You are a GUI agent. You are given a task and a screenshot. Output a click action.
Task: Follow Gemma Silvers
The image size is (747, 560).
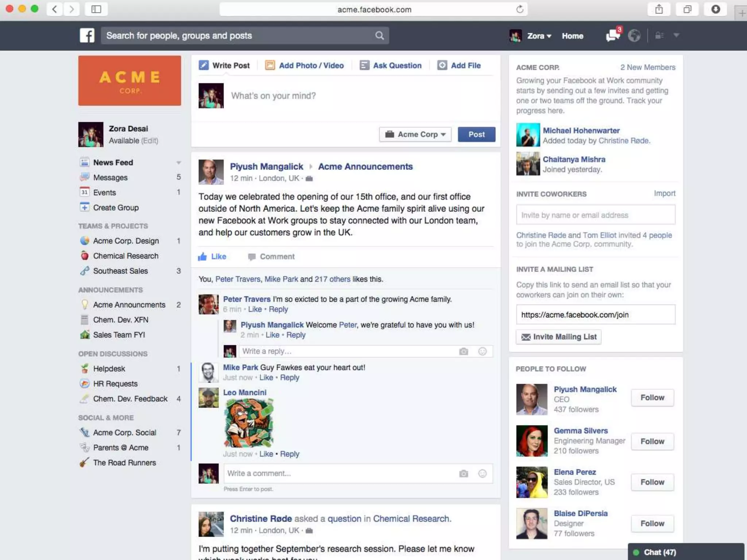tap(652, 441)
